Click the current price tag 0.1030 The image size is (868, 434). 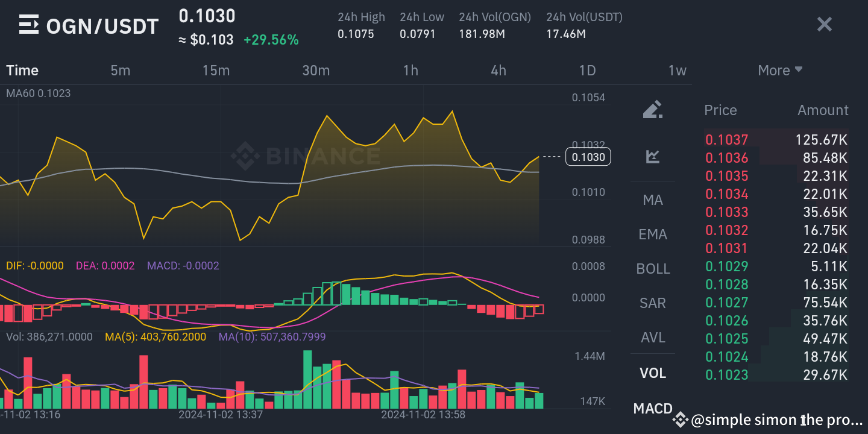tap(588, 156)
